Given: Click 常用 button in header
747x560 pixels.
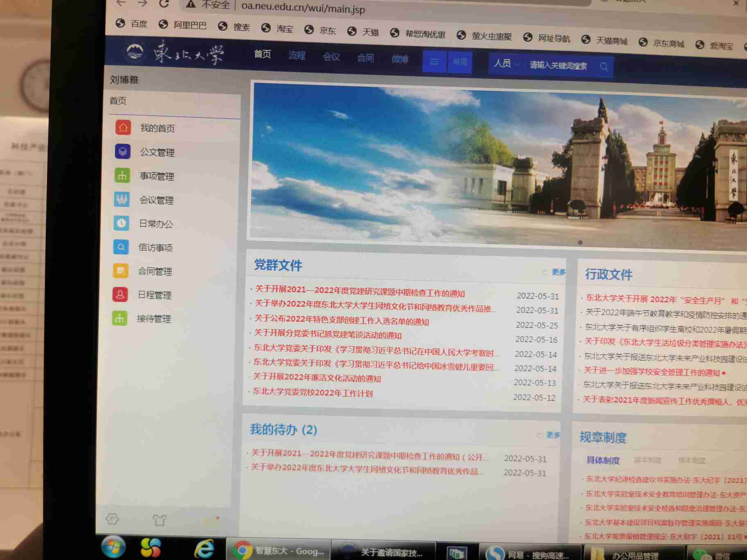Looking at the screenshot, I should pyautogui.click(x=460, y=62).
